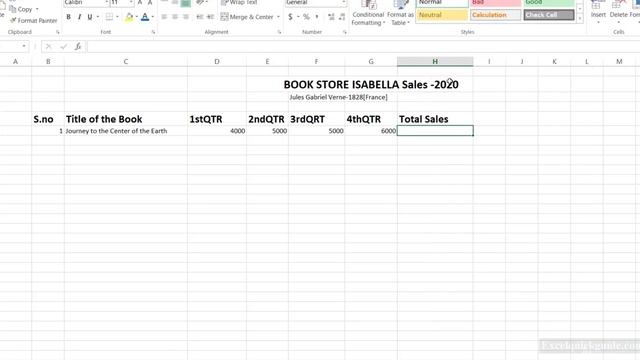Select the 'BOOK STORE ISABELLA Sales -2020' title
This screenshot has width=640, height=360.
click(x=371, y=84)
